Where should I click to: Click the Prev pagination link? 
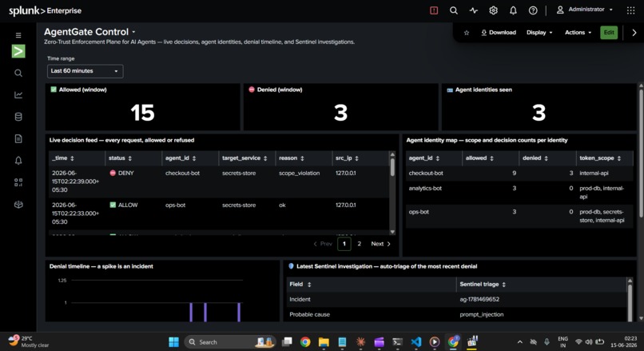[x=323, y=244]
